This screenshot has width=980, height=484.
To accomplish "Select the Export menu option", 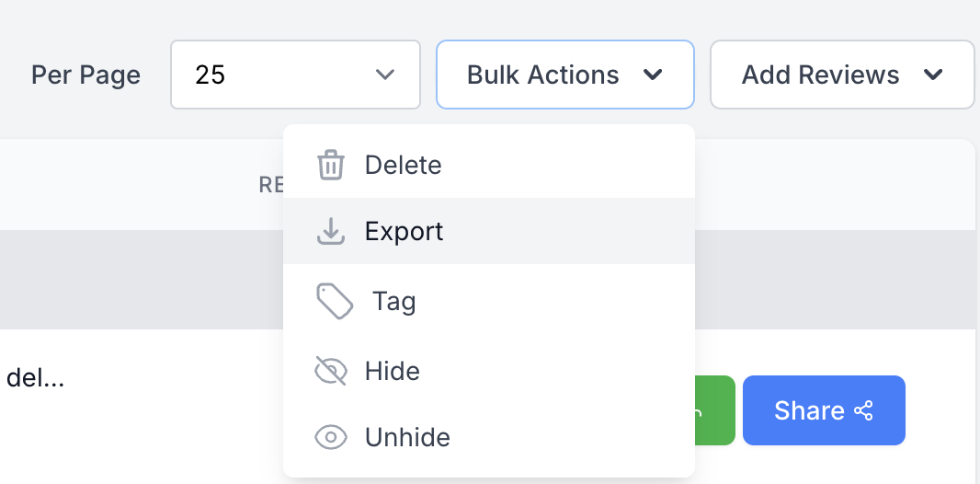I will pos(404,231).
